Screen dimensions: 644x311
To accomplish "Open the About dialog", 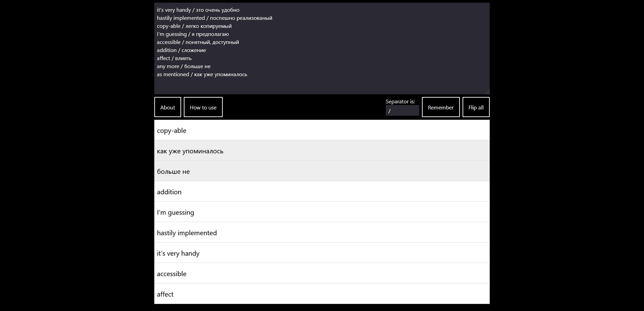I will (x=167, y=107).
